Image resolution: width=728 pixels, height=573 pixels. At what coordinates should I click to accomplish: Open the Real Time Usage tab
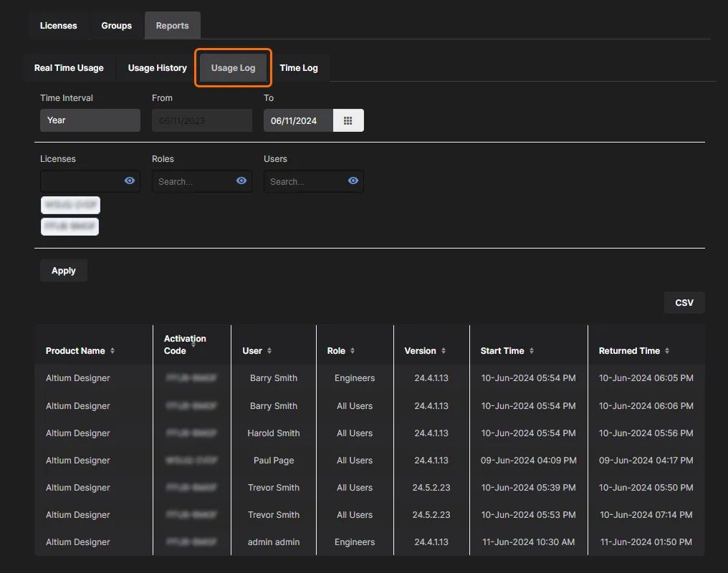click(69, 68)
